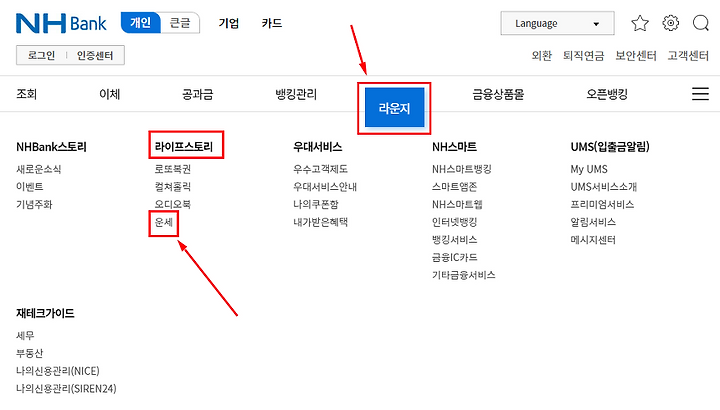The width and height of the screenshot is (720, 410).
Task: Click NHBank스토리 heading
Action: 51,147
